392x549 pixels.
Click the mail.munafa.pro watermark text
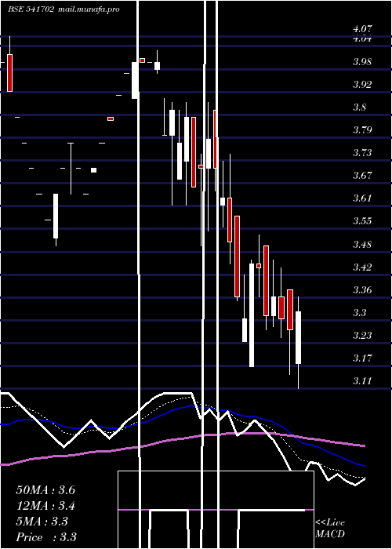(88, 9)
